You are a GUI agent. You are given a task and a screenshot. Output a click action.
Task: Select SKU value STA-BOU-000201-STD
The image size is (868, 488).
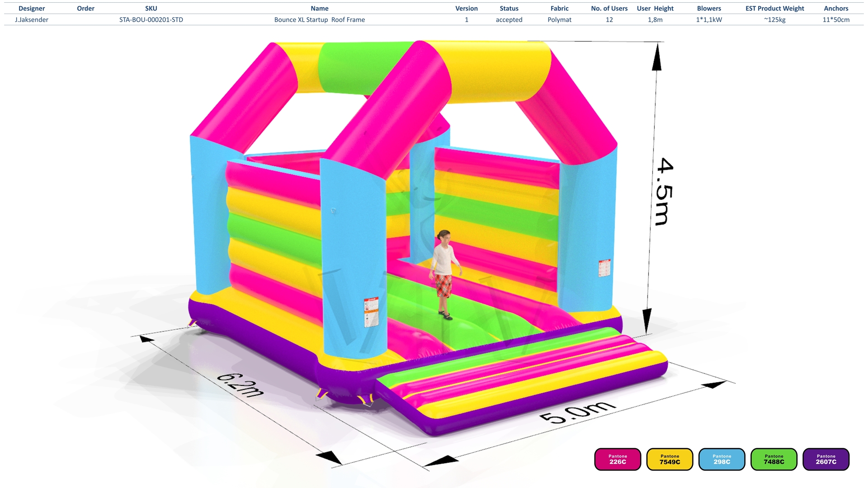click(151, 20)
